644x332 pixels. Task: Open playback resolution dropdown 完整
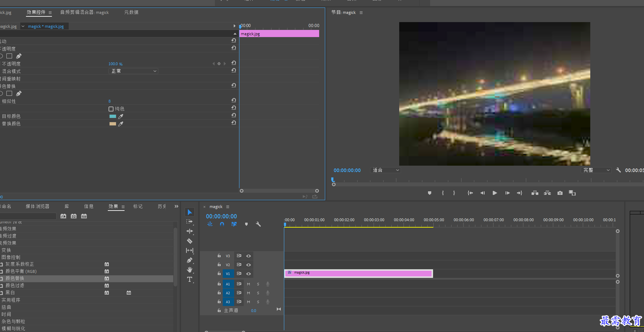coord(596,170)
